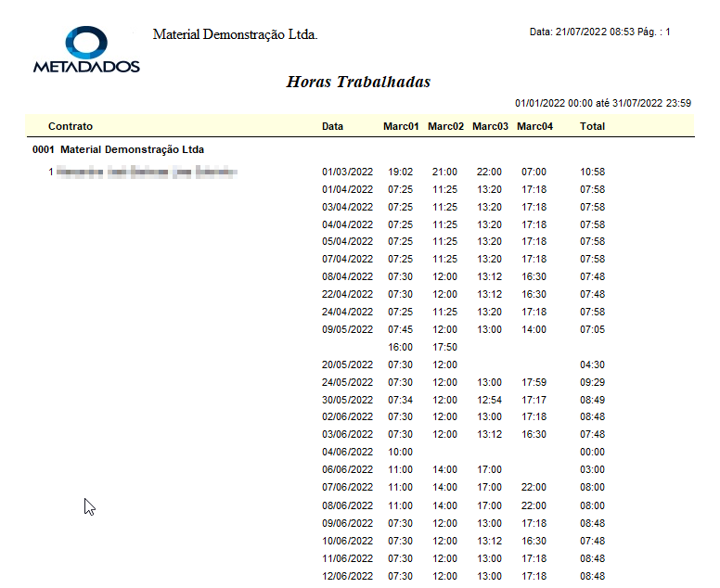This screenshot has height=588, width=720.
Task: Click the Metadados logo
Action: [x=86, y=50]
